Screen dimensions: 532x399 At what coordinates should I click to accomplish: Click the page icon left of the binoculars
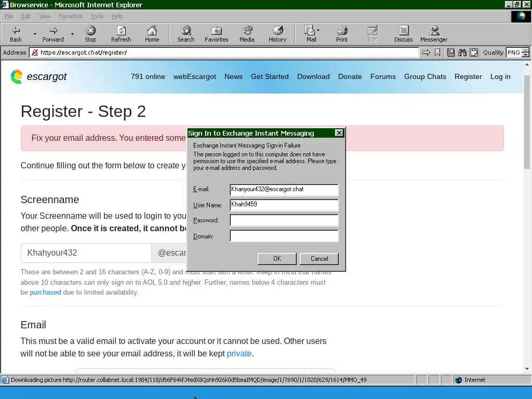point(451,52)
